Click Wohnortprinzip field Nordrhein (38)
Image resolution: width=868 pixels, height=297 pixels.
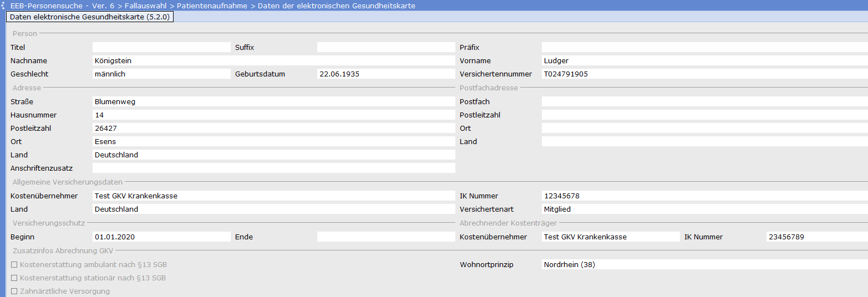[x=705, y=265]
